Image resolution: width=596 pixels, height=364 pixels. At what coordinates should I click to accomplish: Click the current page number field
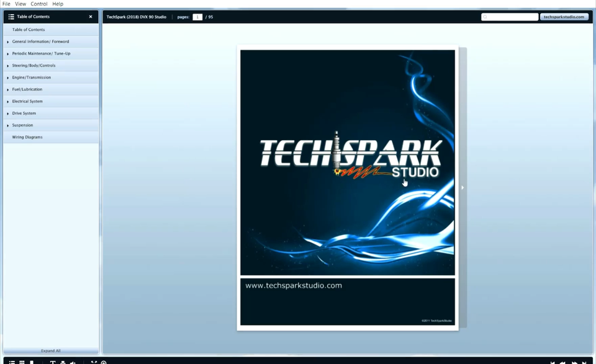pyautogui.click(x=197, y=17)
